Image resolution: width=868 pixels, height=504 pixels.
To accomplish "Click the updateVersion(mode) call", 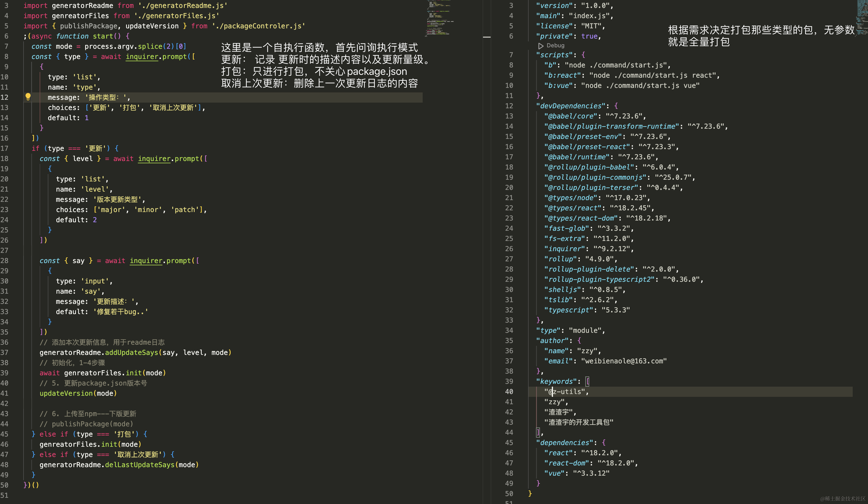I will click(78, 393).
